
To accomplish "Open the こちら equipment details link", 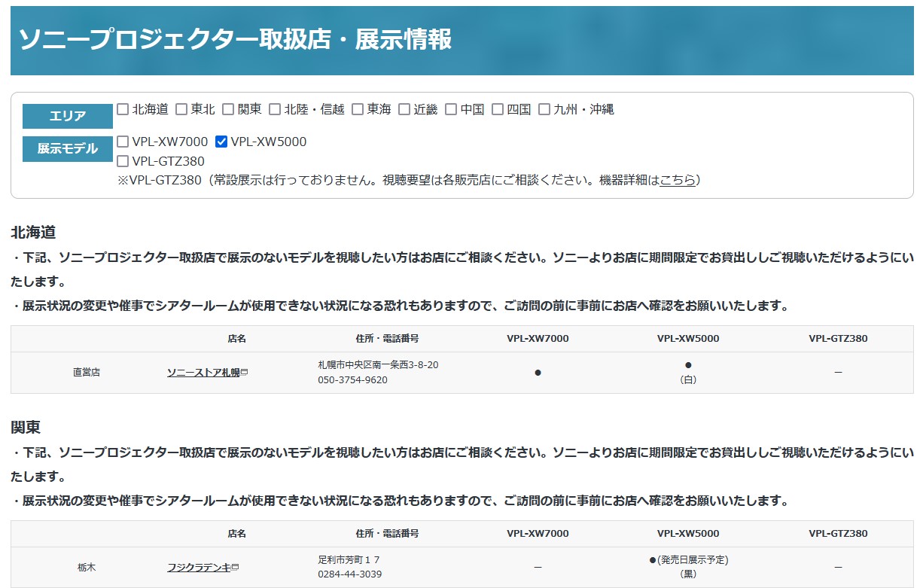I will coord(678,181).
